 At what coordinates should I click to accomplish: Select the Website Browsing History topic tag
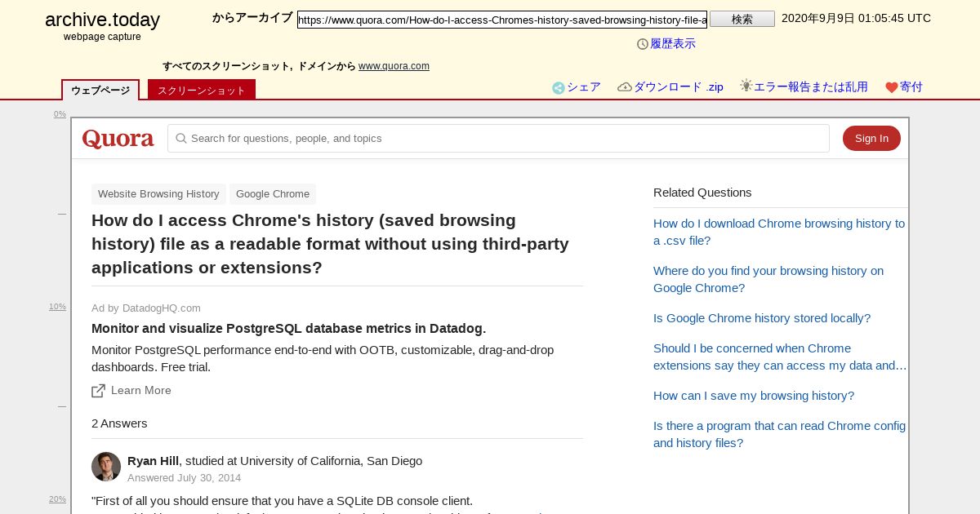click(158, 194)
